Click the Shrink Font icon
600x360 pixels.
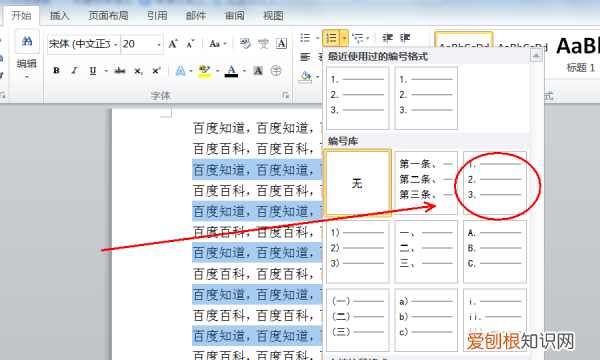(190, 44)
